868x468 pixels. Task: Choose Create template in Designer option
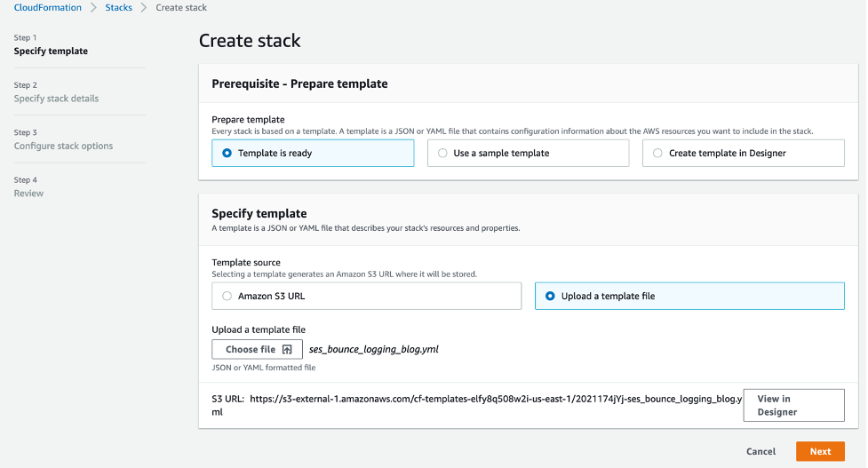(658, 154)
